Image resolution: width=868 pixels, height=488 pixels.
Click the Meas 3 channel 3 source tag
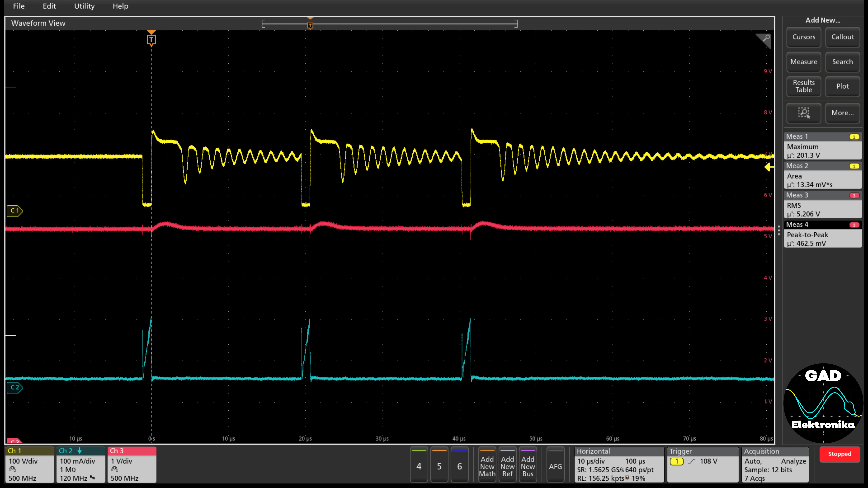click(854, 195)
